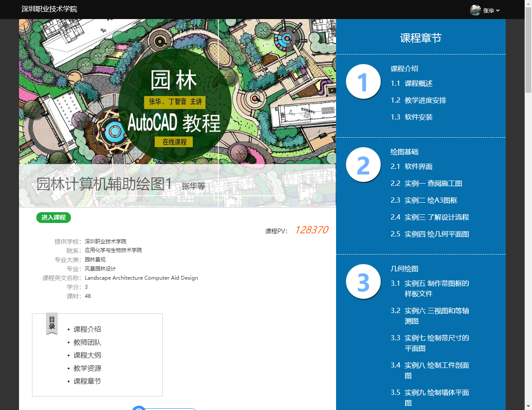Image resolution: width=532 pixels, height=410 pixels.
Task: Open the 张华 user dropdown menu
Action: coord(491,10)
